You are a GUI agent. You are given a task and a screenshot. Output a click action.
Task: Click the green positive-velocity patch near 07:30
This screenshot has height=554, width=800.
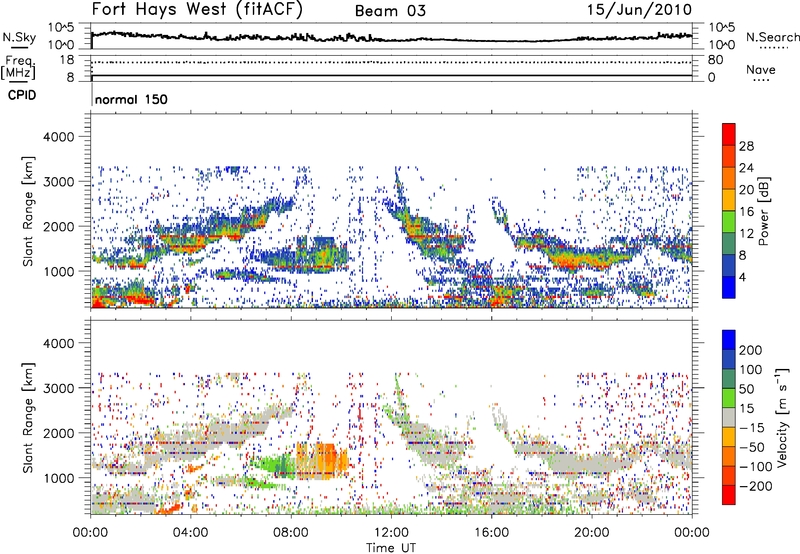pyautogui.click(x=277, y=464)
